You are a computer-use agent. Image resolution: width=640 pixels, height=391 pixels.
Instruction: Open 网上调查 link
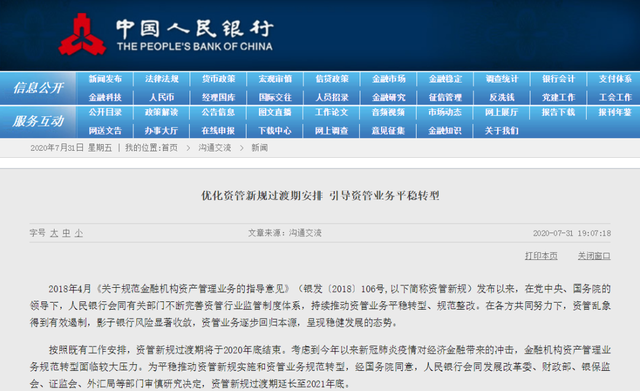click(332, 131)
